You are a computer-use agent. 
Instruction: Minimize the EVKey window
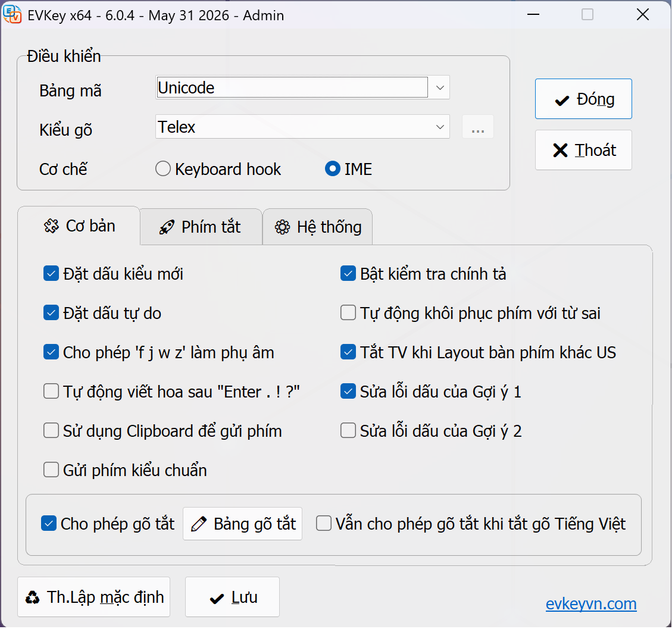(533, 14)
